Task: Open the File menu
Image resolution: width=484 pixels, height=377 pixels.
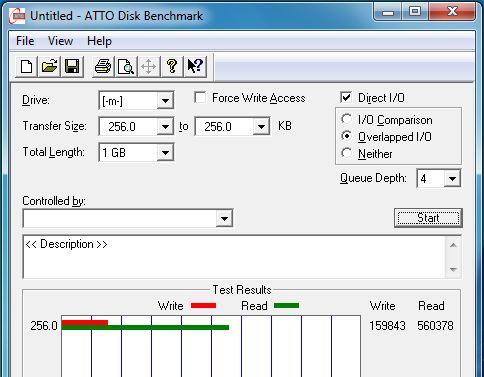Action: (x=25, y=41)
